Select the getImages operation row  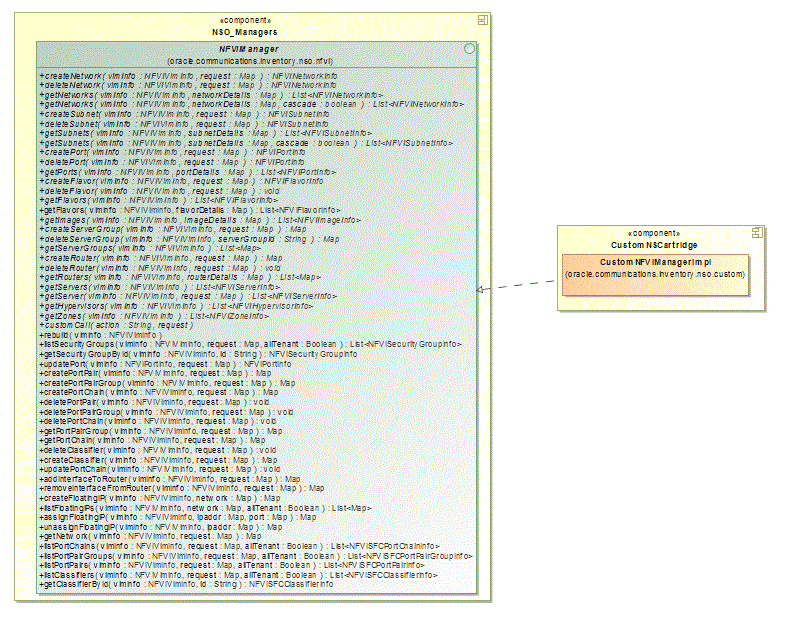pyautogui.click(x=201, y=220)
